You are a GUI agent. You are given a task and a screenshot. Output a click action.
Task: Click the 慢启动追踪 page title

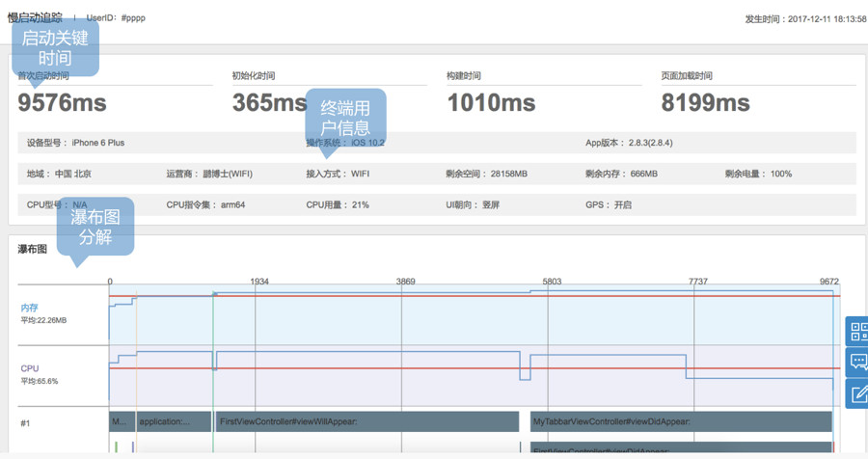(x=35, y=17)
